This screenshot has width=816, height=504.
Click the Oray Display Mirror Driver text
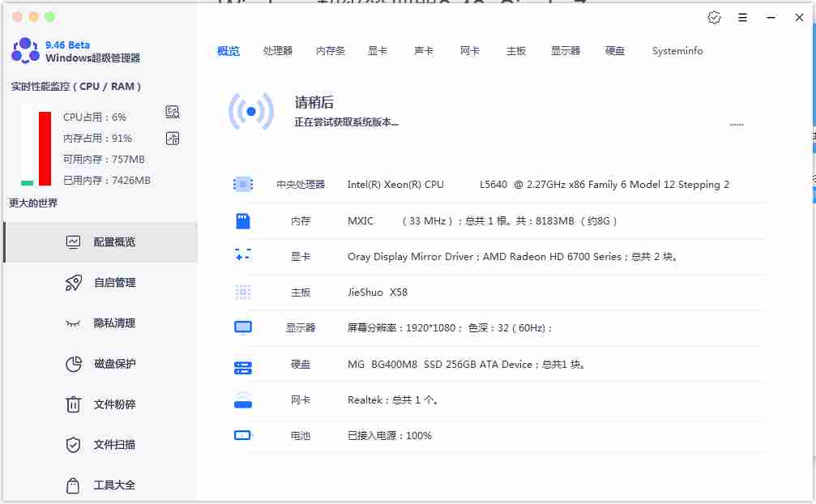[512, 256]
